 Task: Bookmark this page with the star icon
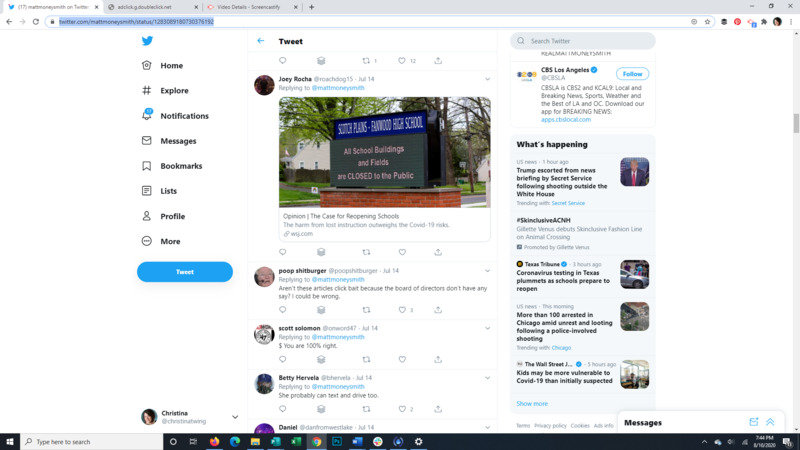pyautogui.click(x=707, y=21)
